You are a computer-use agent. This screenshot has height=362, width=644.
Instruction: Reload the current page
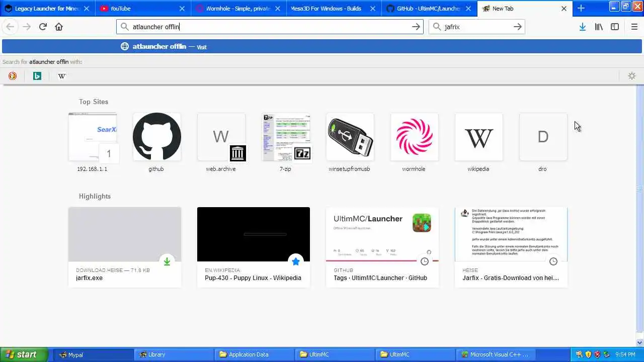(43, 27)
